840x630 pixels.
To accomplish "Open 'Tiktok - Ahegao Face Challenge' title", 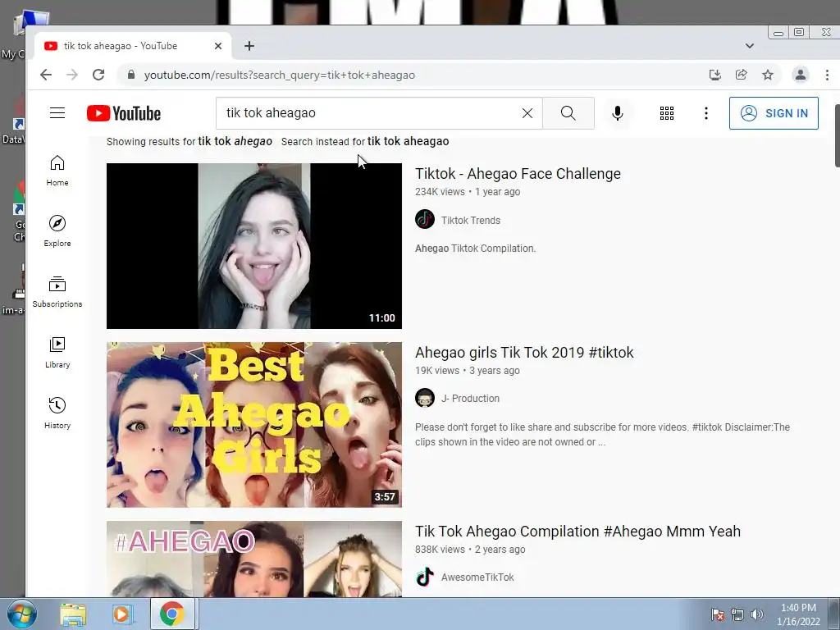I will pyautogui.click(x=518, y=174).
